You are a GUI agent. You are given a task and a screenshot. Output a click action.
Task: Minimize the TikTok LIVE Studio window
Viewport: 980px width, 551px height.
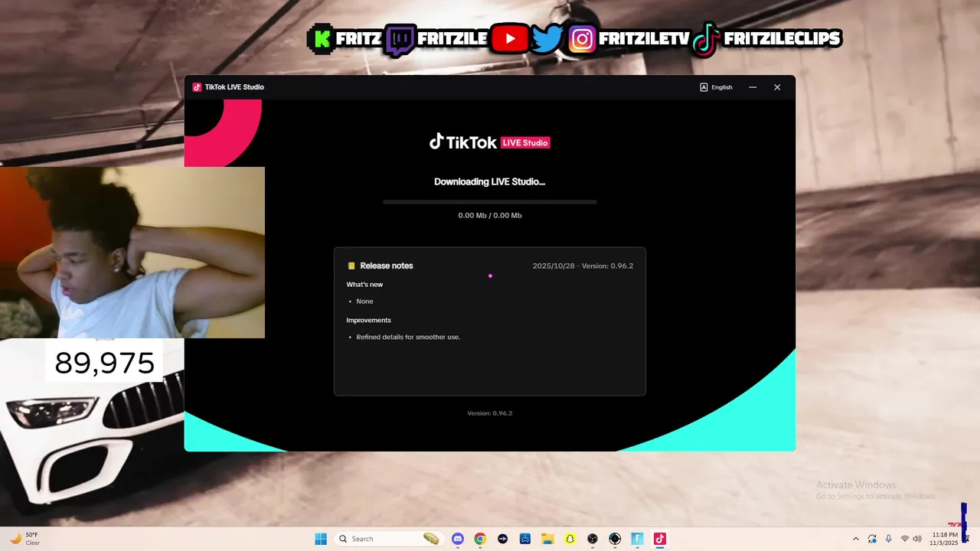pos(753,87)
